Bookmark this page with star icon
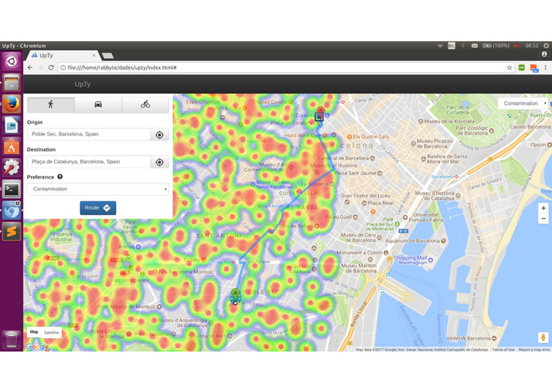This screenshot has height=392, width=552. tap(509, 67)
